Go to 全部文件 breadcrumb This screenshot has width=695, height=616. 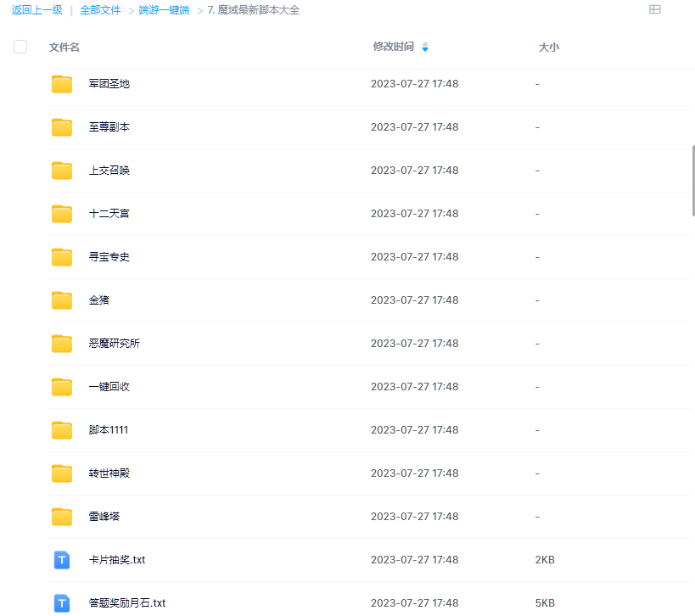(x=100, y=10)
